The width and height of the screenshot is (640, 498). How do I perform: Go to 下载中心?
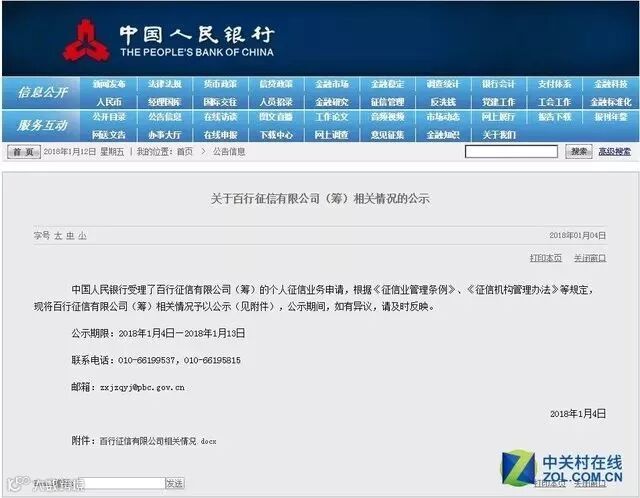point(276,135)
